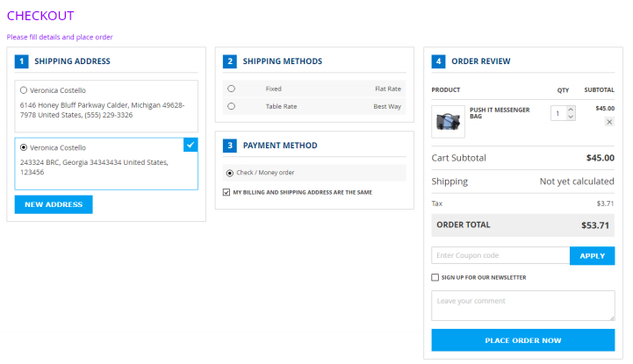633x364 pixels.
Task: Enable Sign Up for Our Newsletter checkbox
Action: (435, 277)
